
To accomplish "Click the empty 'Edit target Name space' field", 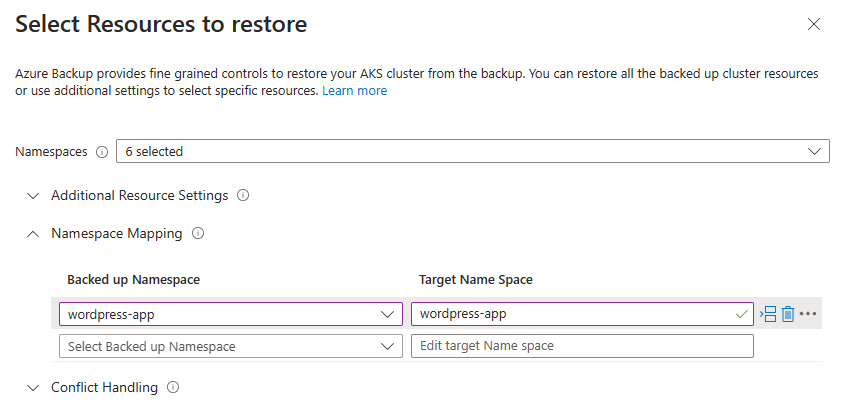I will pyautogui.click(x=581, y=346).
